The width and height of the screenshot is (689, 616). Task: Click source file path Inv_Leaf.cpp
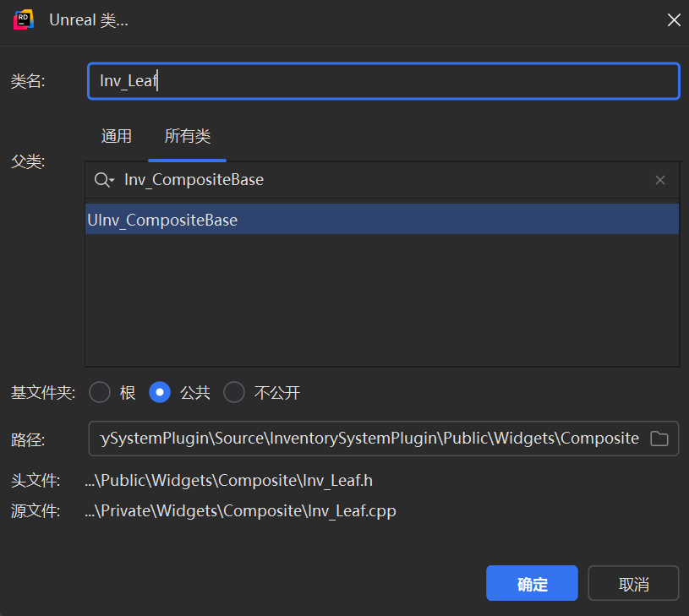coord(240,510)
